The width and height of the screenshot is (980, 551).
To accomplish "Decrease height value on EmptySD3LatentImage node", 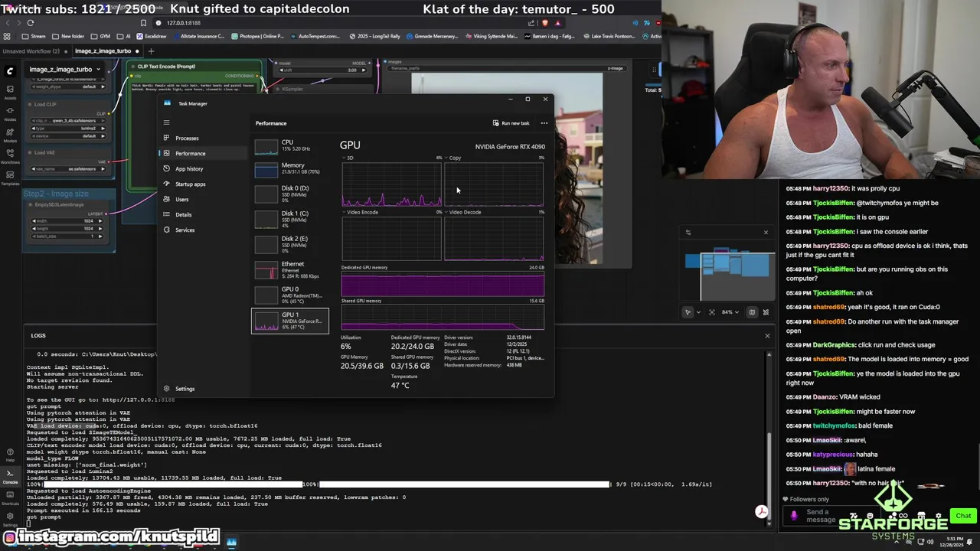I will click(34, 228).
